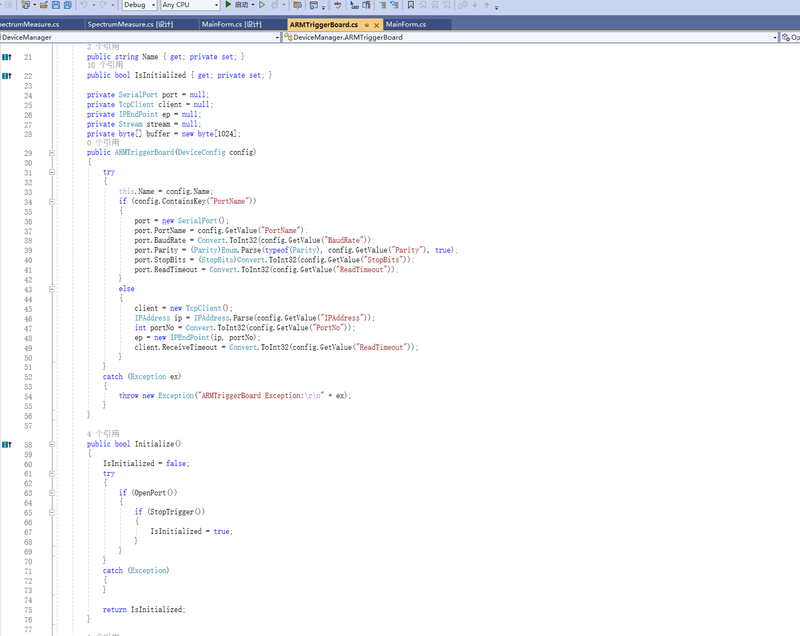The image size is (800, 636).
Task: Click the inheritance margin icon on line 58
Action: pos(7,445)
